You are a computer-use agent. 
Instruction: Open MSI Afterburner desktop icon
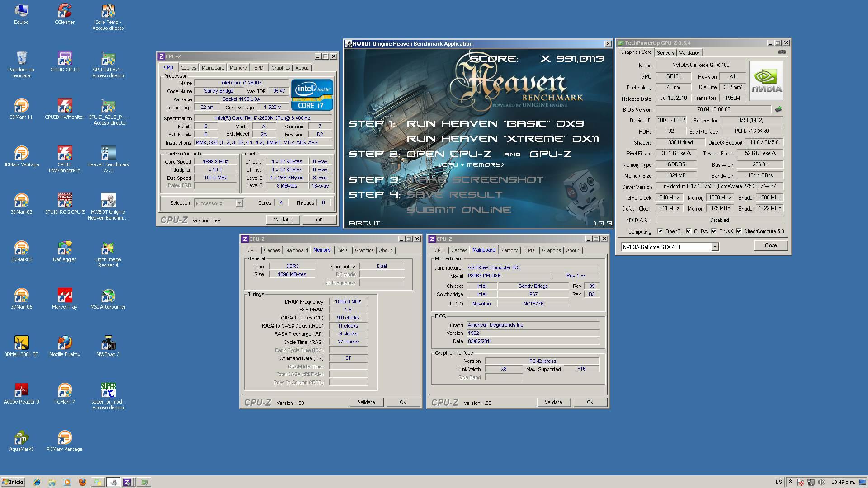point(108,299)
